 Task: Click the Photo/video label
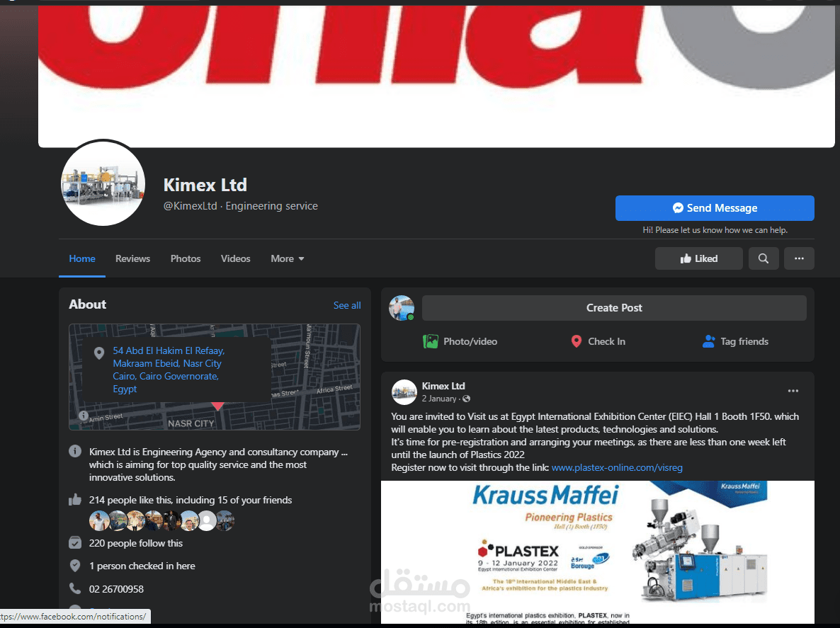click(470, 341)
